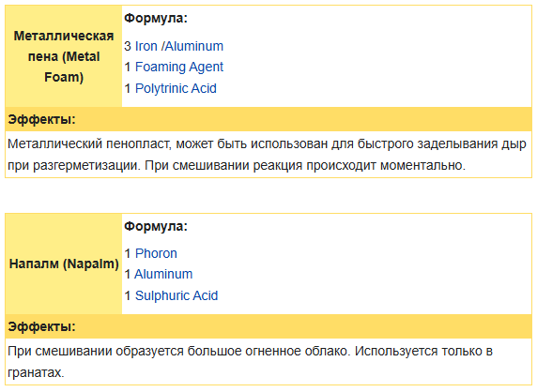Screen dimensions: 537x392
Task: Open the Aluminum link in Metal Foam formula
Action: (x=193, y=46)
